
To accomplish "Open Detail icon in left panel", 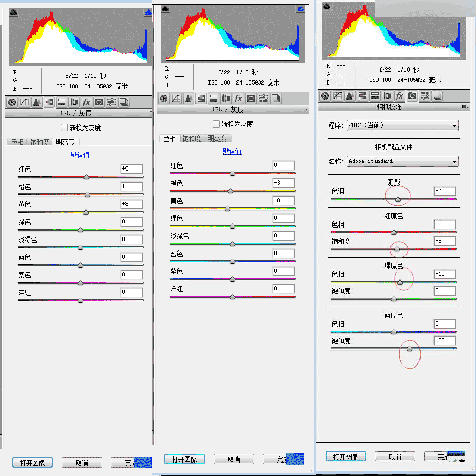I will tap(37, 102).
